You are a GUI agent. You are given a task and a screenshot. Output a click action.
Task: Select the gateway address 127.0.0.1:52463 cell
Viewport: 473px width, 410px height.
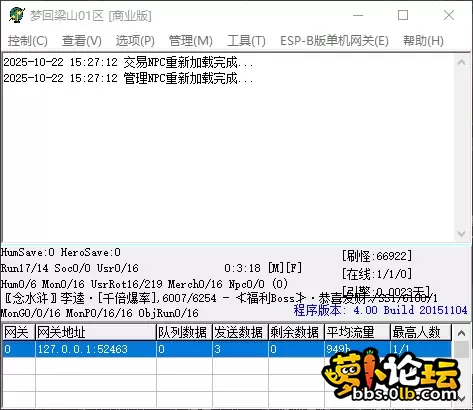tap(96, 349)
